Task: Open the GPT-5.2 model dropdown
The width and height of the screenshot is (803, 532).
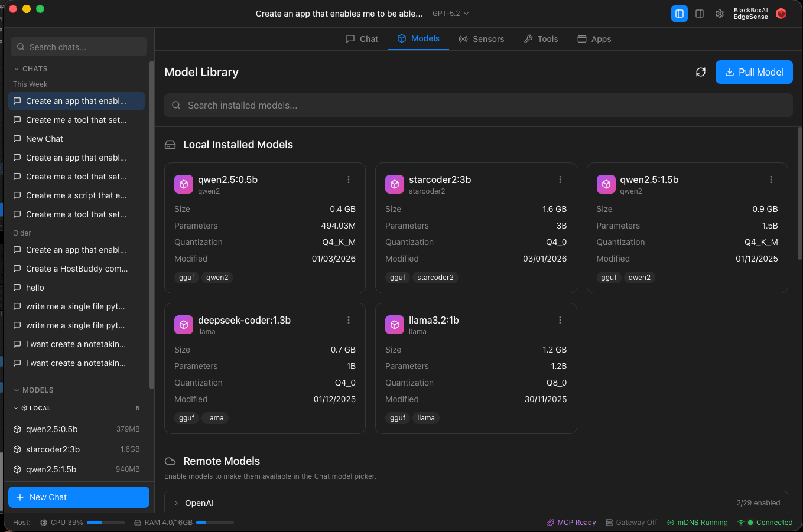Action: (450, 14)
